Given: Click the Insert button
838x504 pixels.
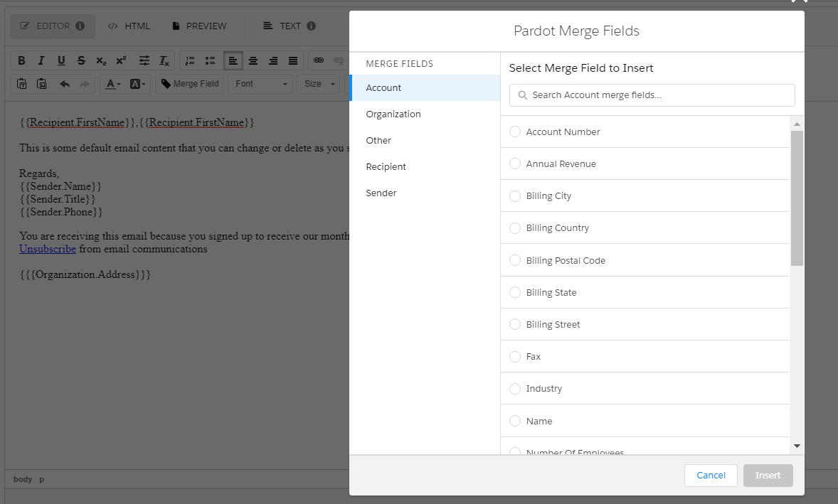Looking at the screenshot, I should click(768, 475).
